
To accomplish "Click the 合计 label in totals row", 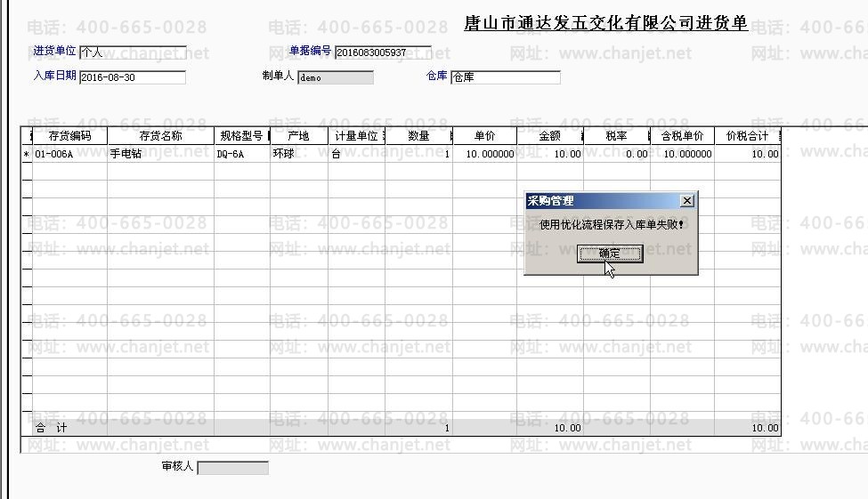I will click(x=51, y=428).
